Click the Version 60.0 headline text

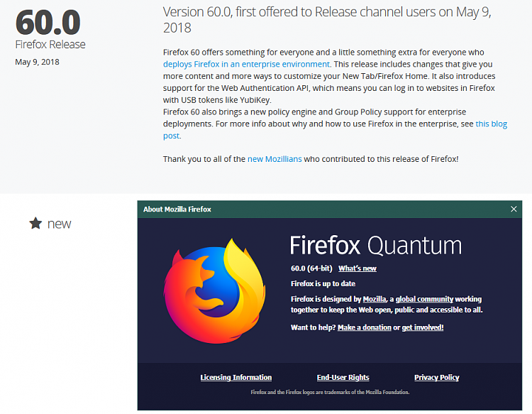pyautogui.click(x=327, y=20)
